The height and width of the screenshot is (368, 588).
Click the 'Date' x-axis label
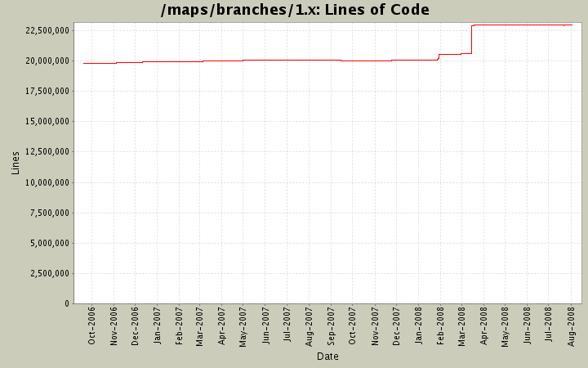(327, 357)
